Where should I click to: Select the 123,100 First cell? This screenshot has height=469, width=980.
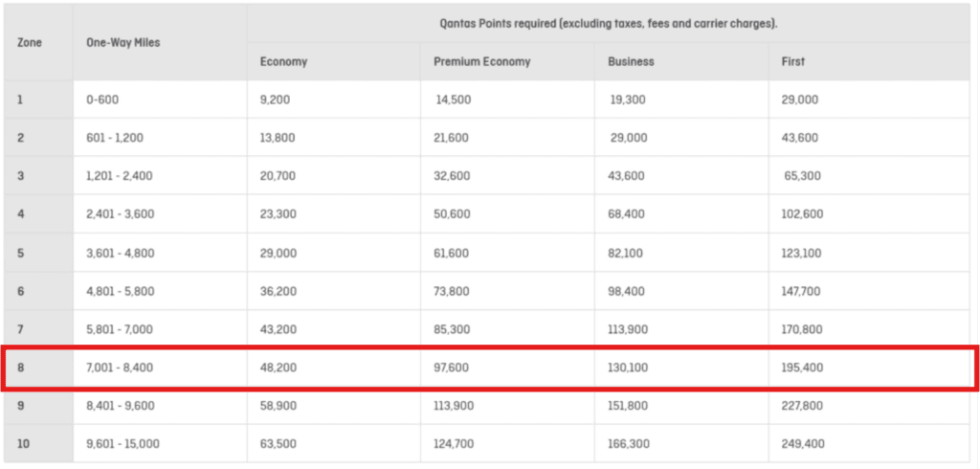[x=869, y=253]
